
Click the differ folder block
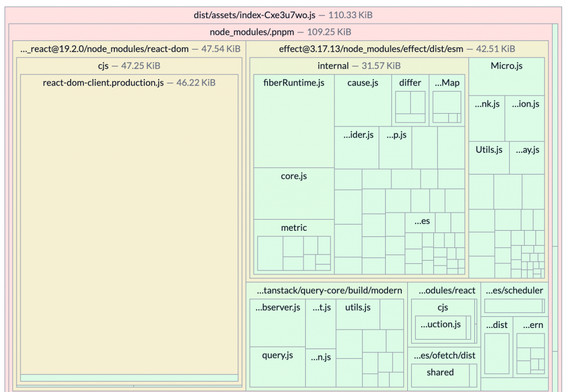410,100
